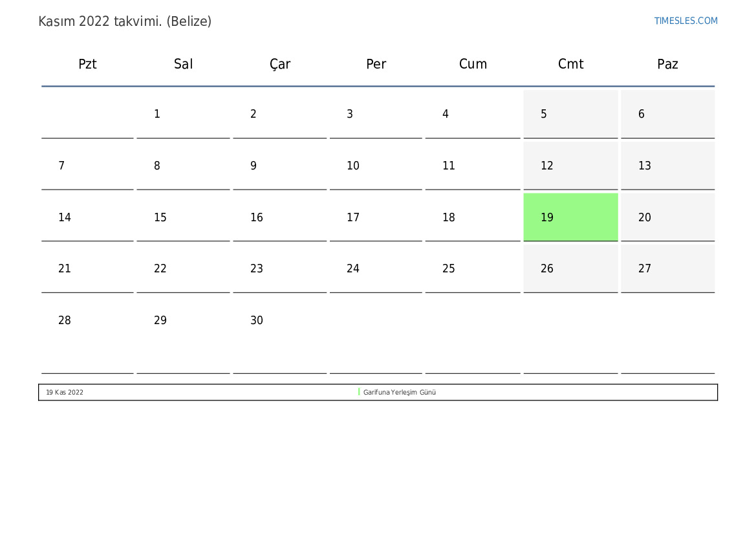Screen dimensions: 756x535
Task: Click the 19 Kas 2022 legend date
Action: coord(65,393)
